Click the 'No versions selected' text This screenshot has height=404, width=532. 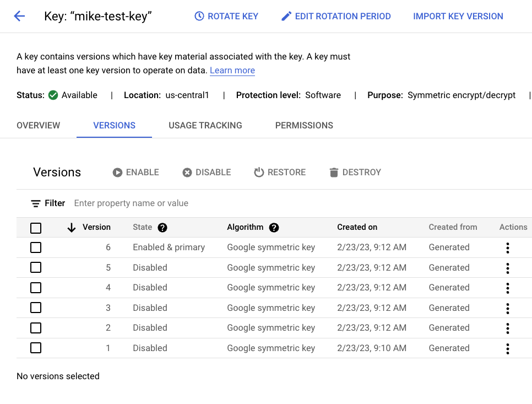click(58, 376)
